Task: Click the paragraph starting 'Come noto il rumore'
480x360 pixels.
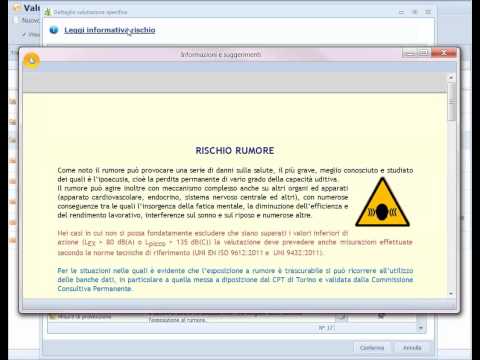Action: coord(235,193)
